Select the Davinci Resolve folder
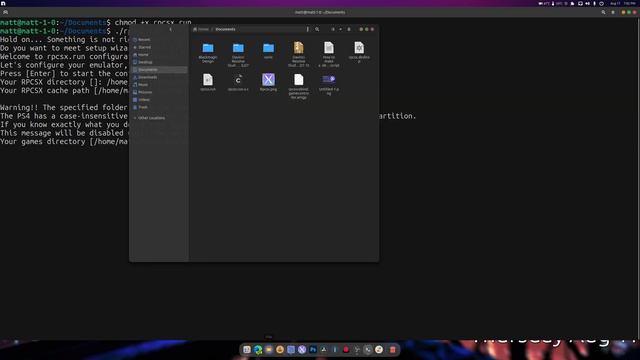Screen dimensions: 640x360 pos(238,54)
